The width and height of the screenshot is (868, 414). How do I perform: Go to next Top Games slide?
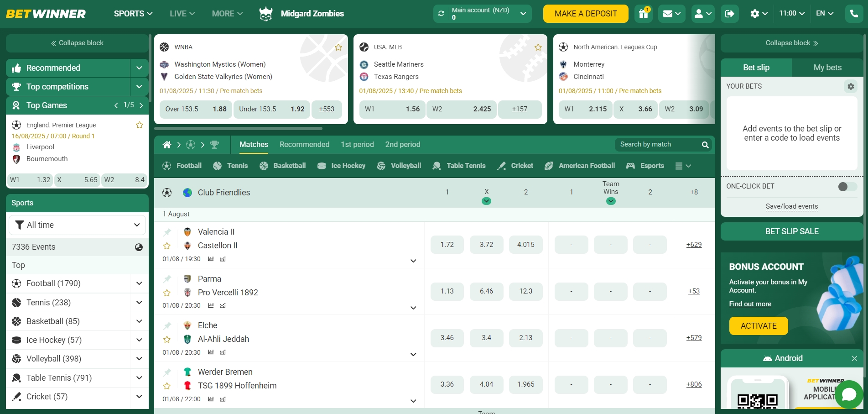click(141, 105)
